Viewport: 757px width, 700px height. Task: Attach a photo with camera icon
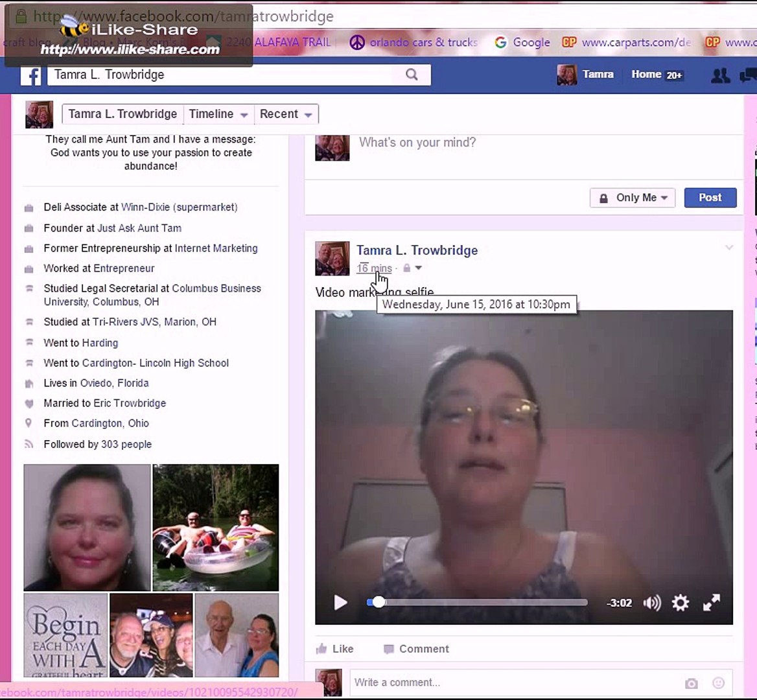692,683
